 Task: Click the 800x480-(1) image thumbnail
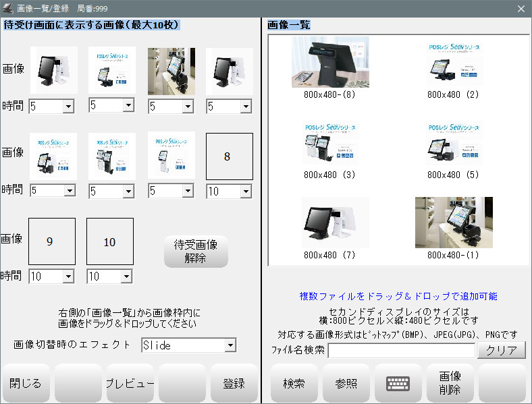click(x=454, y=223)
